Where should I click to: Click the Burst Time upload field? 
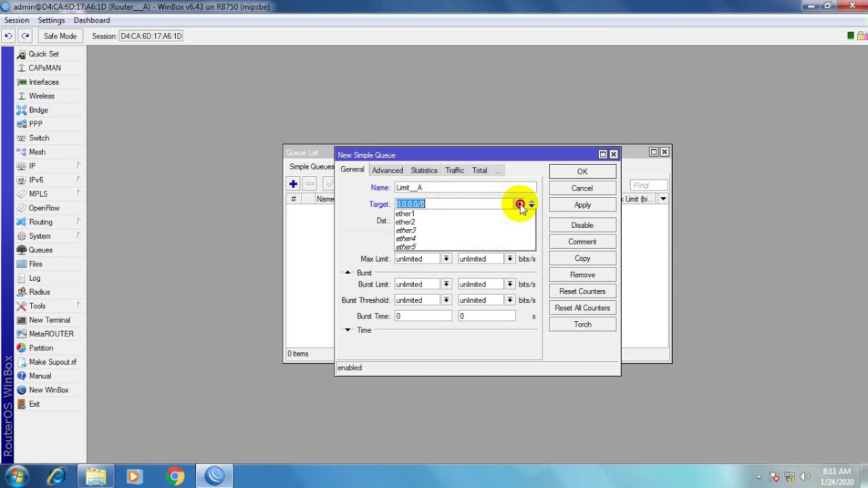click(423, 317)
